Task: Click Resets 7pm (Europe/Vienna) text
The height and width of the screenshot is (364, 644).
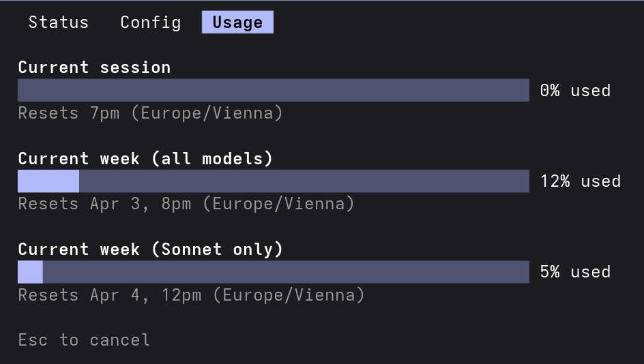Action: [150, 113]
